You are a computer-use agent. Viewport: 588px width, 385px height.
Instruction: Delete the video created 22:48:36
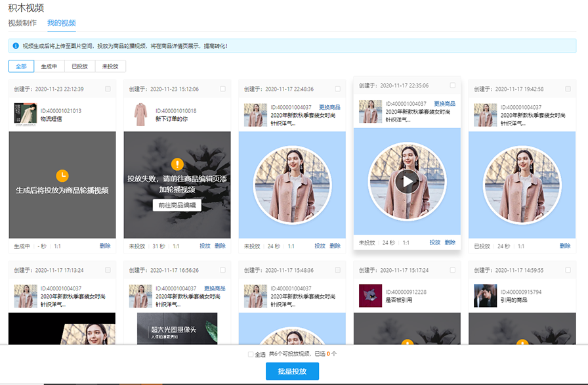click(x=335, y=246)
